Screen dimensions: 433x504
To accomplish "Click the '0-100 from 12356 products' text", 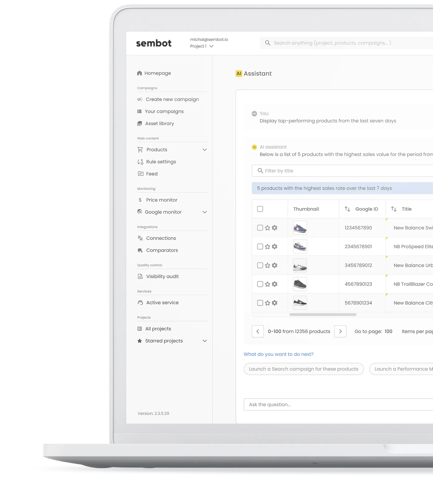I will point(299,331).
